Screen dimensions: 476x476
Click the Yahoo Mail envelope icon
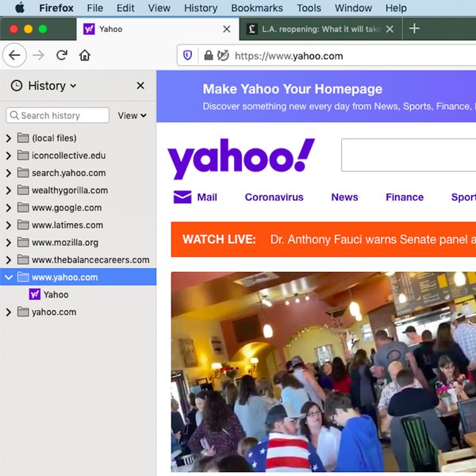(182, 197)
